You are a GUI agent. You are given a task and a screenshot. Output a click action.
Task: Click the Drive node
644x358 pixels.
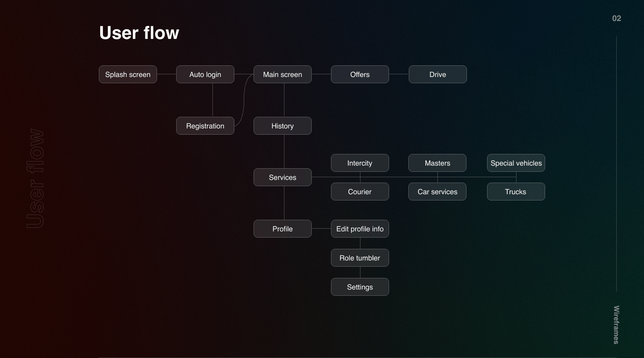click(x=438, y=74)
